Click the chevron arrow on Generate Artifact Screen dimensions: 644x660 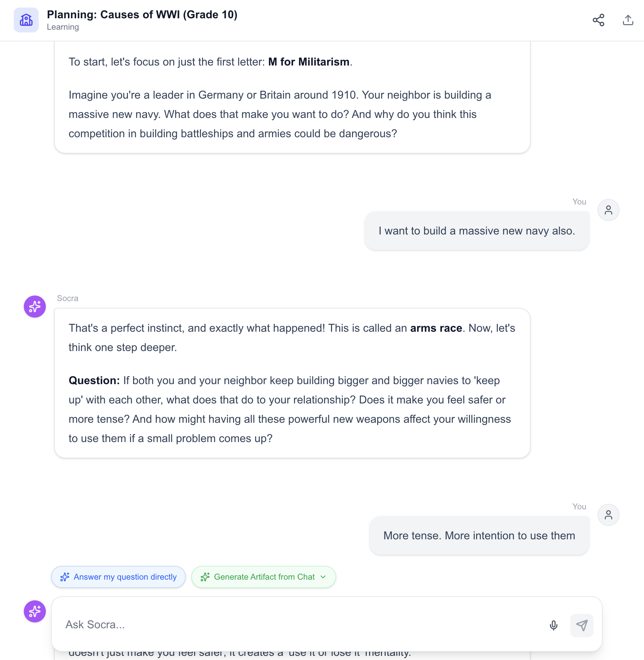coord(323,577)
